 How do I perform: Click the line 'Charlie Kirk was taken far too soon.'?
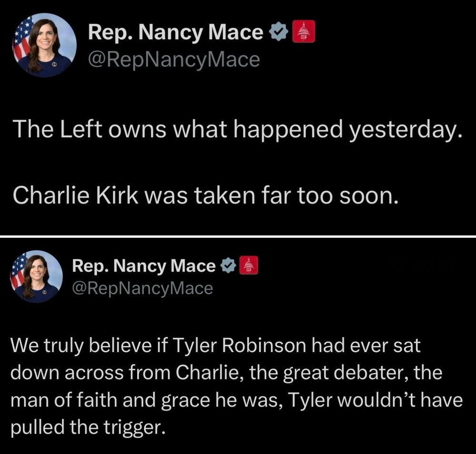(205, 195)
